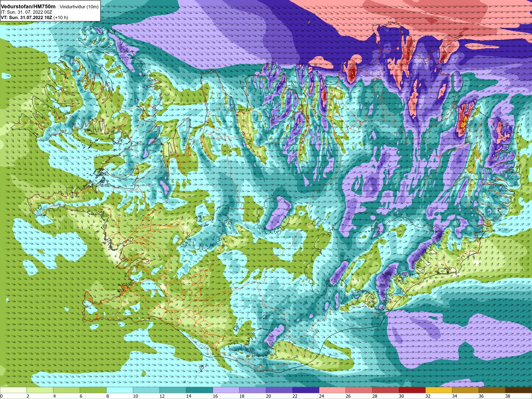
Task: Select the dark brown above-38 legend swatch
Action: pyautogui.click(x=519, y=390)
